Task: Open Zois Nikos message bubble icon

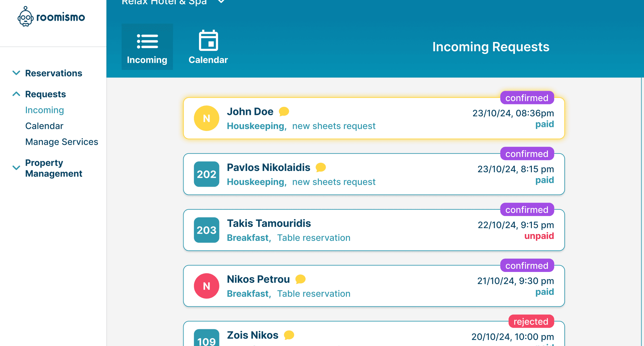Action: (289, 335)
